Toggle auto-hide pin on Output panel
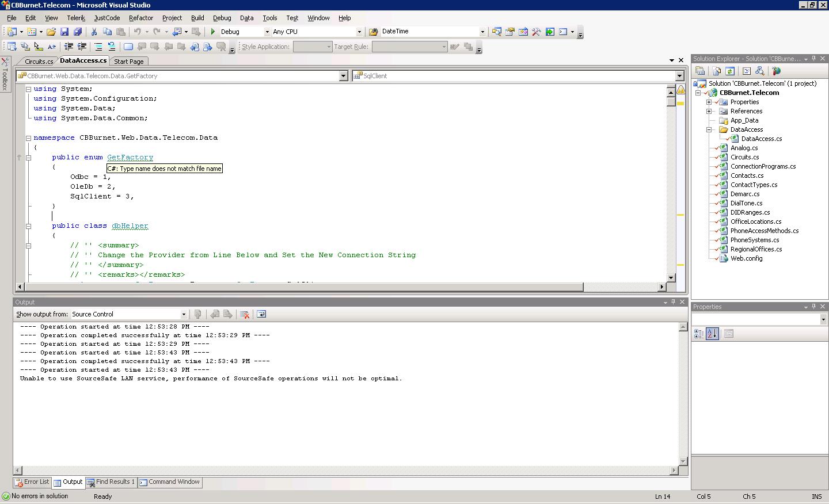The height and width of the screenshot is (504, 829). pos(673,302)
